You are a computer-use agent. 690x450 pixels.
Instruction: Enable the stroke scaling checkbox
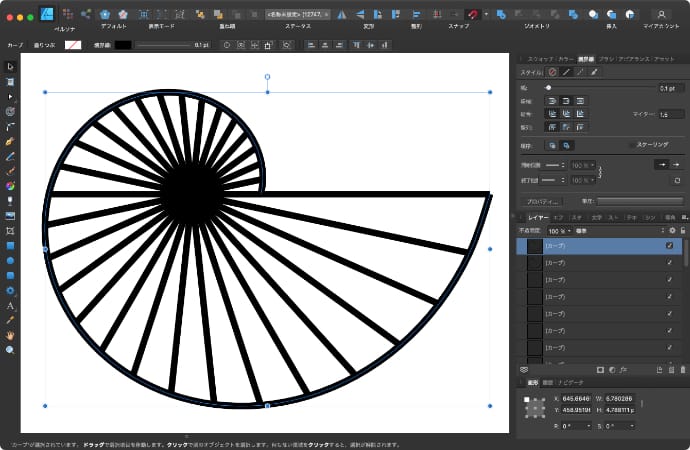click(631, 144)
